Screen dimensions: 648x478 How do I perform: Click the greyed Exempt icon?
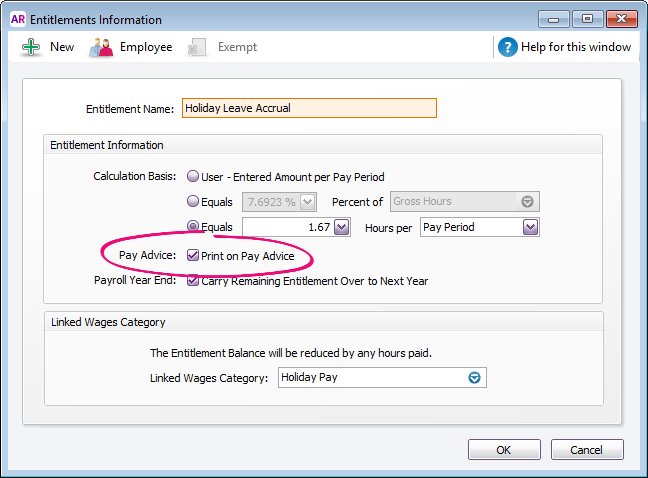click(197, 47)
